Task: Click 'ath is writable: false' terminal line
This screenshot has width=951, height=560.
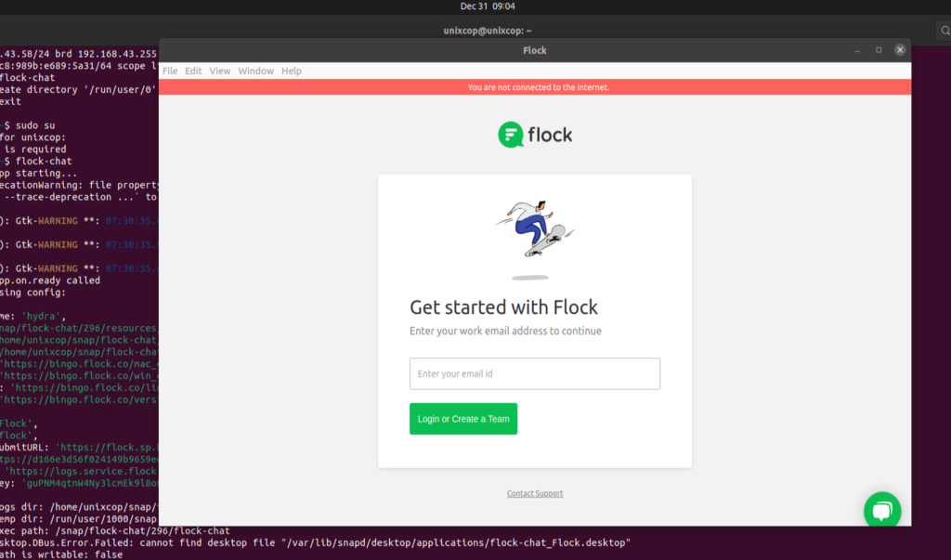Action: tap(61, 554)
